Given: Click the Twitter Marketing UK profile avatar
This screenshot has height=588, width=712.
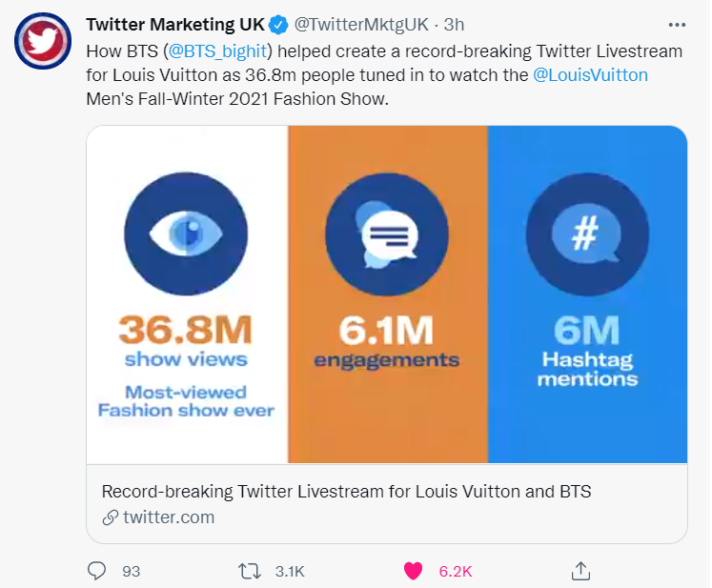Looking at the screenshot, I should tap(43, 41).
